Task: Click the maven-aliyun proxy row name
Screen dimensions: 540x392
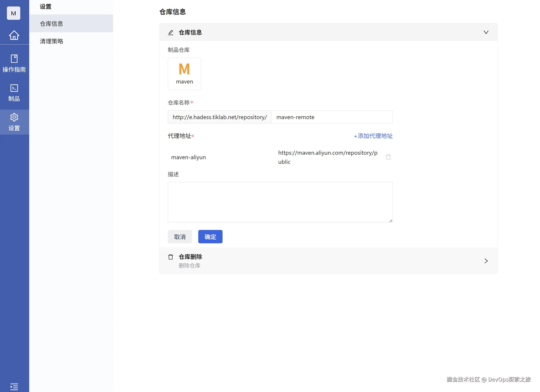Action: pos(188,157)
